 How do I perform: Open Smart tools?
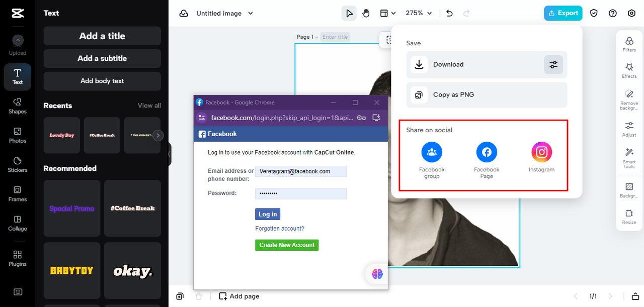tap(629, 158)
